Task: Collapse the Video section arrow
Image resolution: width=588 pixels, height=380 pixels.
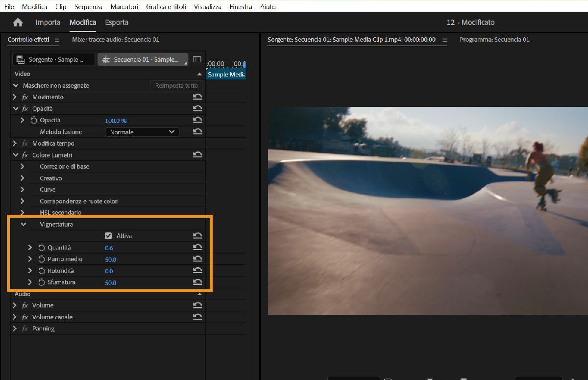Action: (199, 74)
